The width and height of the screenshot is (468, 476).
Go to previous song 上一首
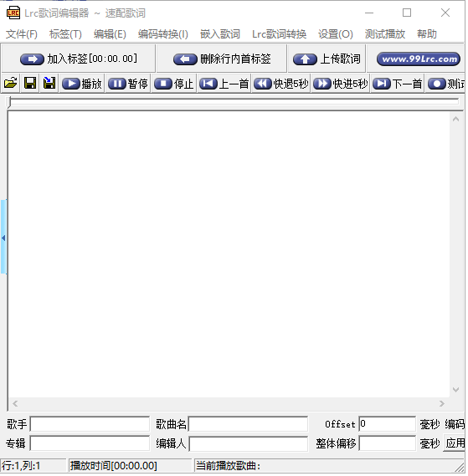click(x=224, y=84)
